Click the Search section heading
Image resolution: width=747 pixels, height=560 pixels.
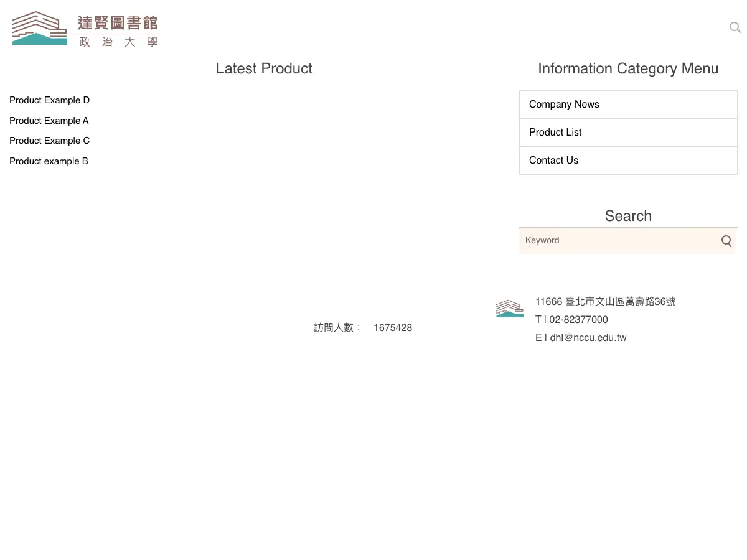628,216
